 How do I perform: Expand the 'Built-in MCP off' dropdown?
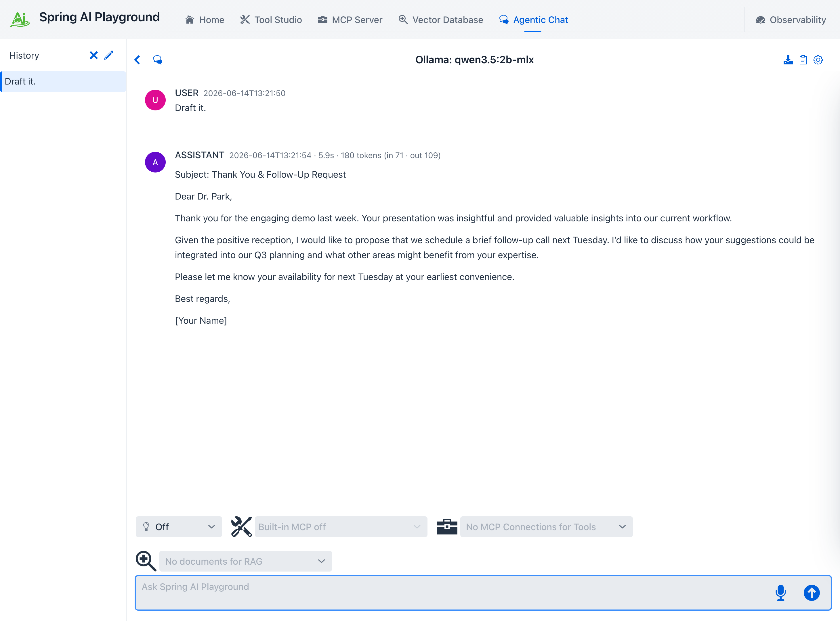341,527
